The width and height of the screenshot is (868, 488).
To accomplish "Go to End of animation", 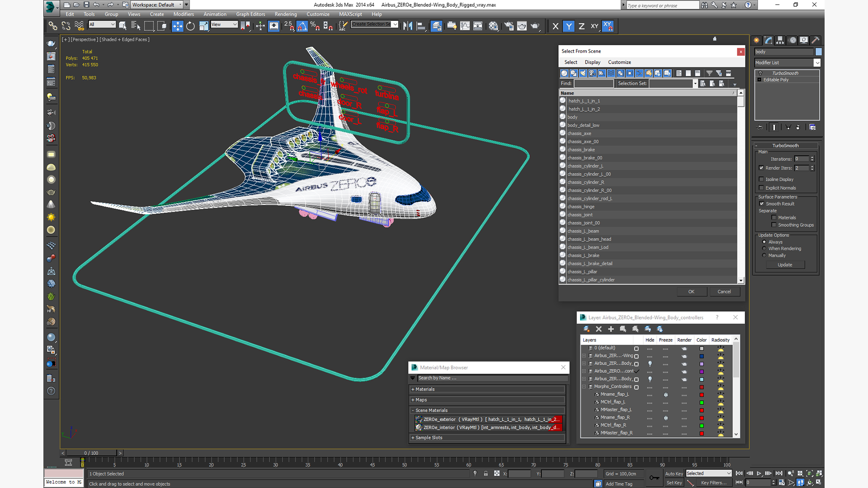I will tap(778, 473).
